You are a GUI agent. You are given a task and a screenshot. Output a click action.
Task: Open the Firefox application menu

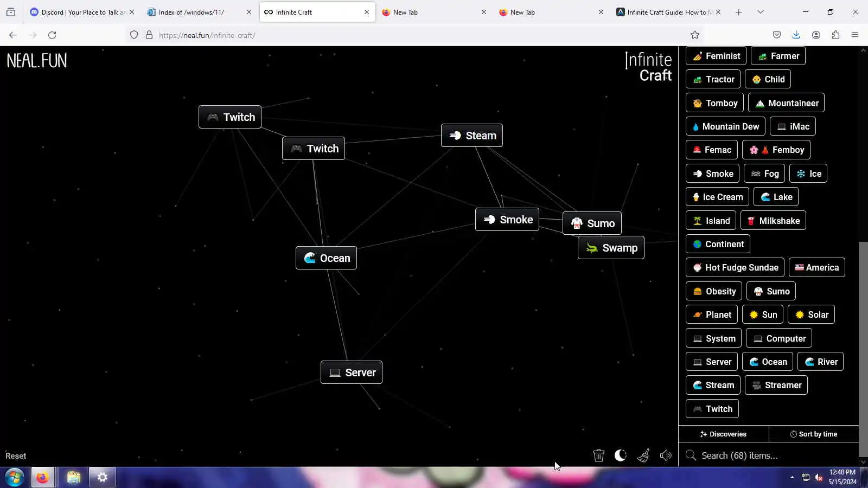click(855, 35)
